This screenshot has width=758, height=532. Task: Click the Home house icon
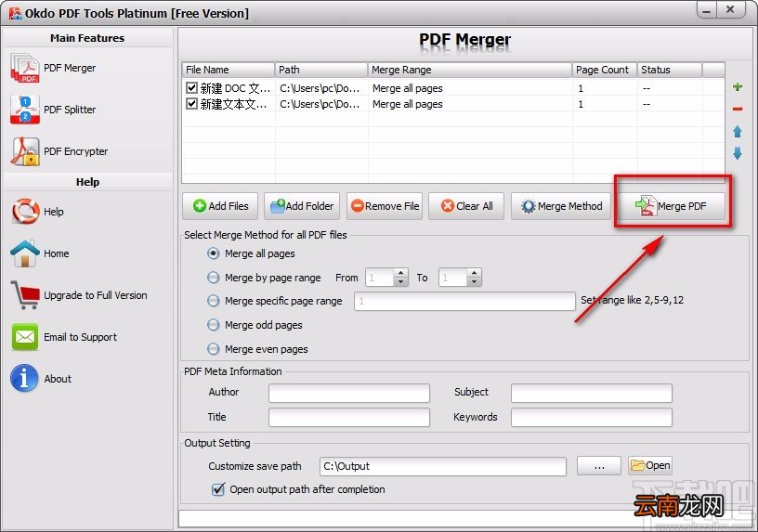[25, 253]
